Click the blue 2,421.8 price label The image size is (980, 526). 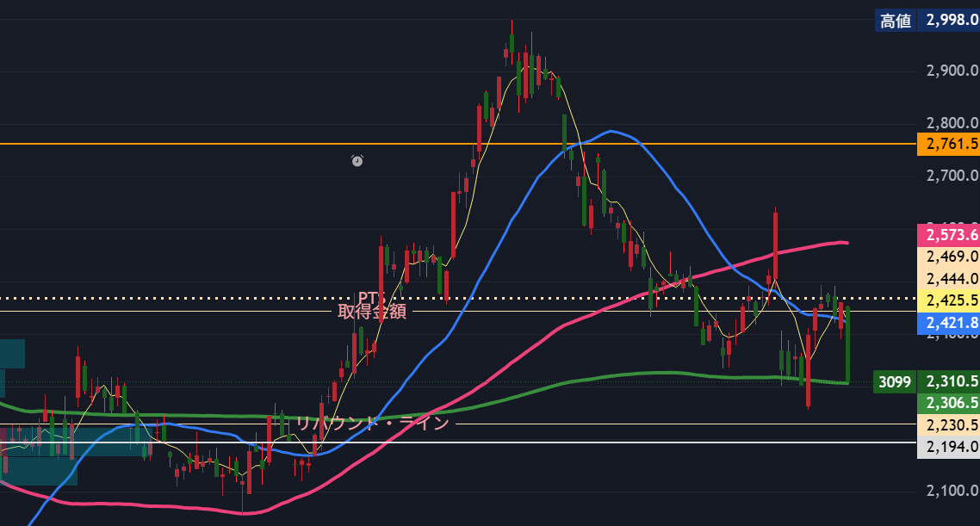948,323
